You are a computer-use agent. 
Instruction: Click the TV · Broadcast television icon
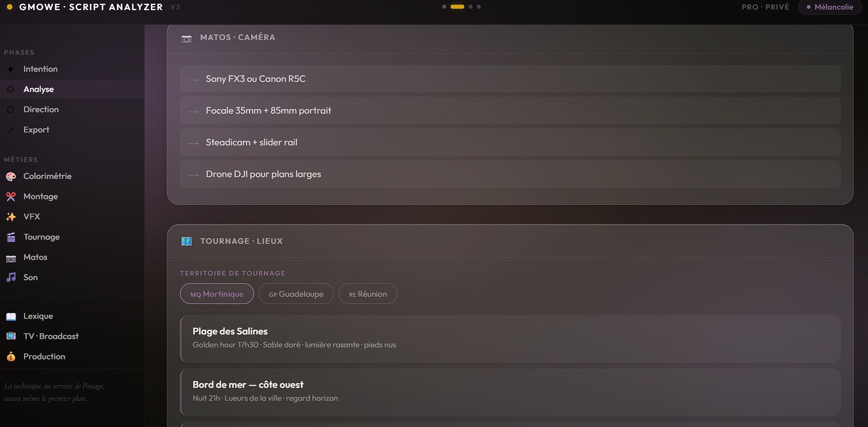tap(11, 336)
